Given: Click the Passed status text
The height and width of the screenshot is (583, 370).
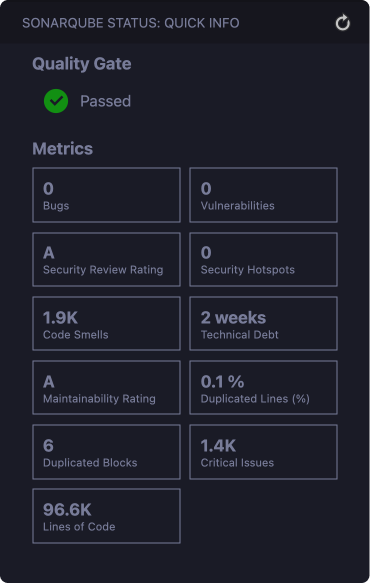Looking at the screenshot, I should click(106, 101).
